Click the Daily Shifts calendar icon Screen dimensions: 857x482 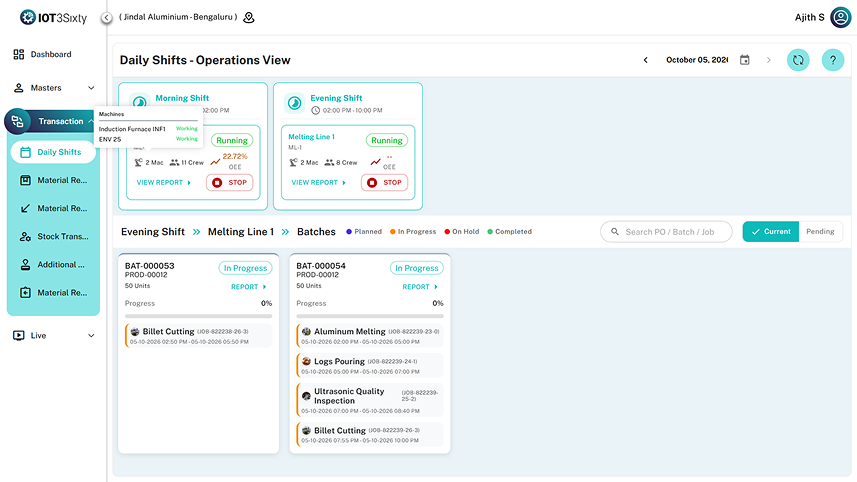[x=25, y=152]
